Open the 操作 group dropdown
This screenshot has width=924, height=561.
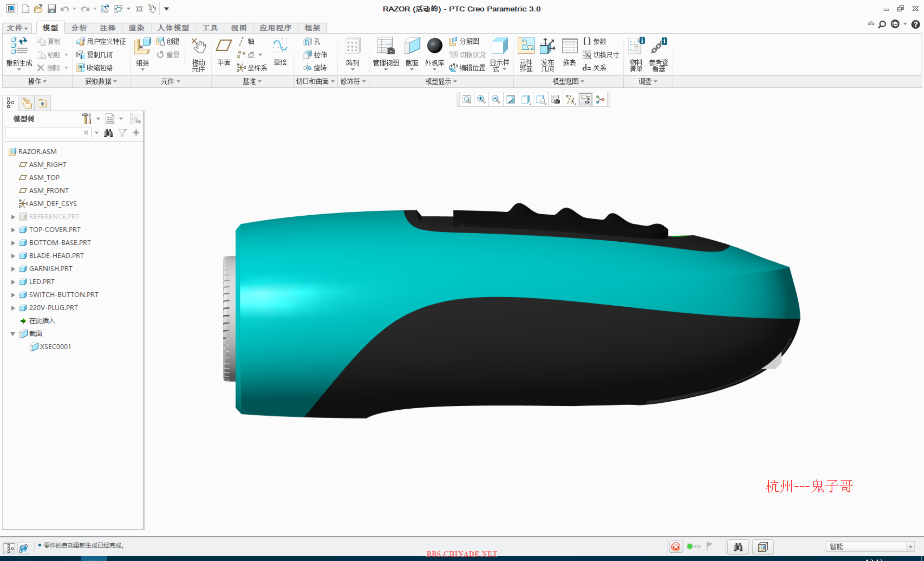[37, 81]
